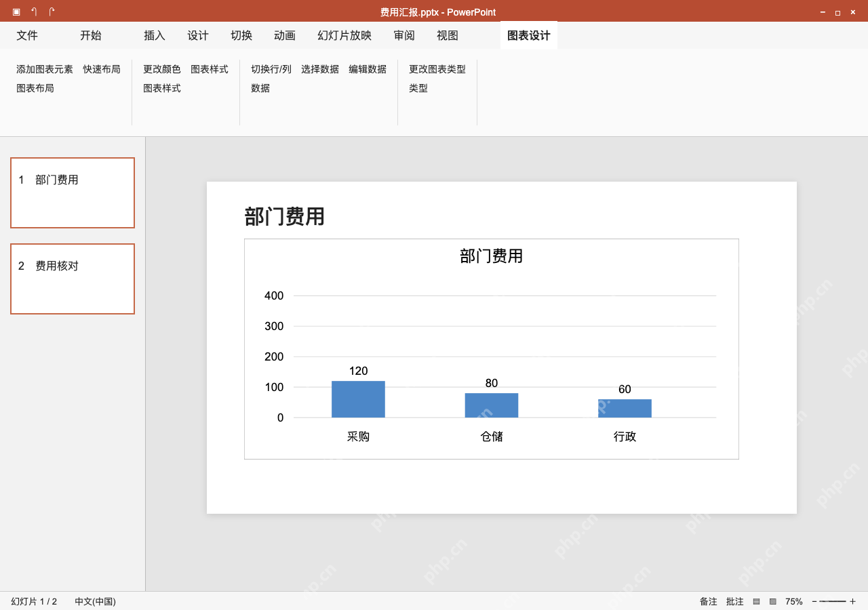
Task: Click the 中文(中国) language indicator
Action: 95,601
